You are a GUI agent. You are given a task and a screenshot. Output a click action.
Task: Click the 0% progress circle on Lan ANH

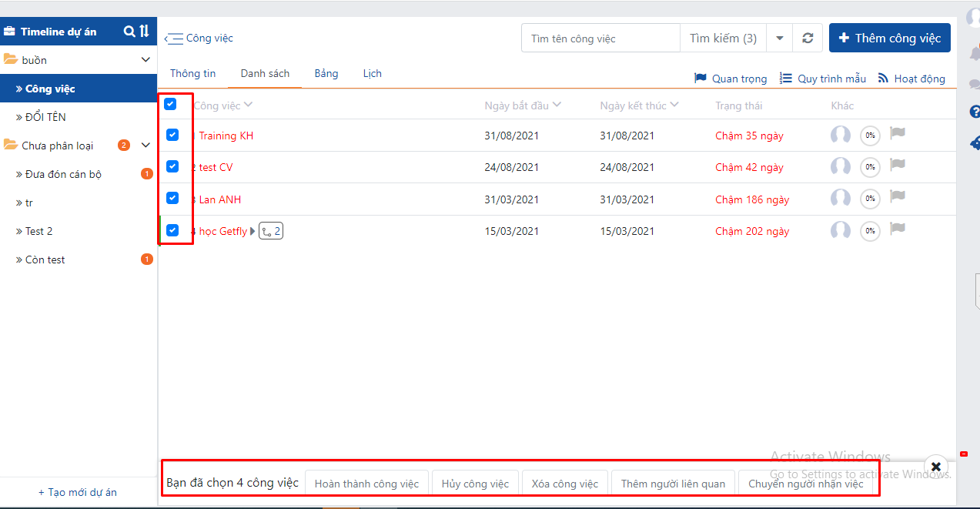(x=870, y=199)
